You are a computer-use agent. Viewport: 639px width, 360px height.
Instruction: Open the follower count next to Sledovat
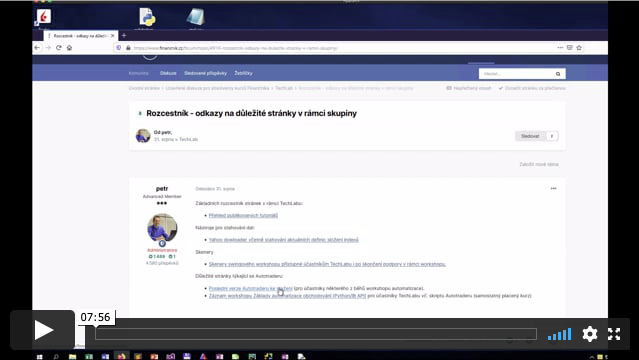552,136
